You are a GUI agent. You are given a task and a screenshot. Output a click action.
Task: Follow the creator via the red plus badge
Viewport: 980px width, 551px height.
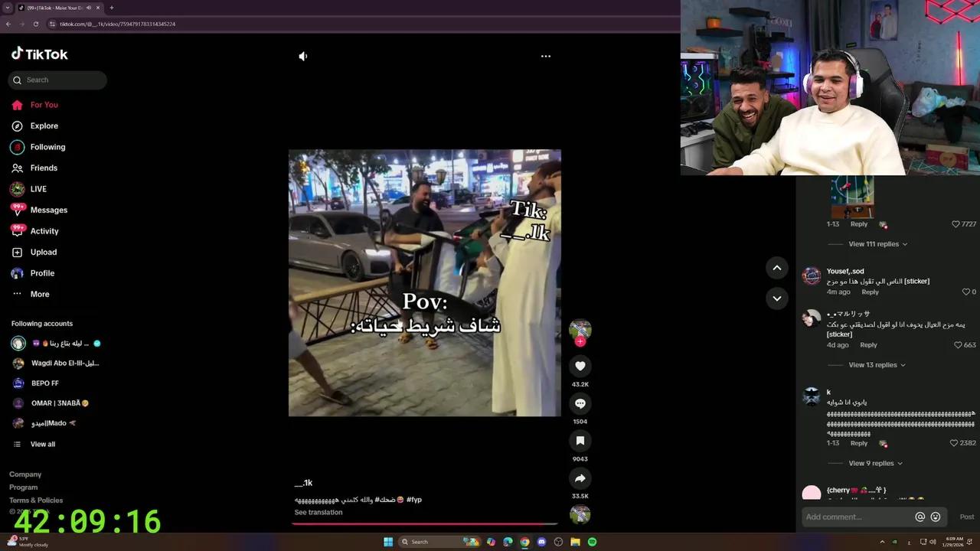[580, 342]
